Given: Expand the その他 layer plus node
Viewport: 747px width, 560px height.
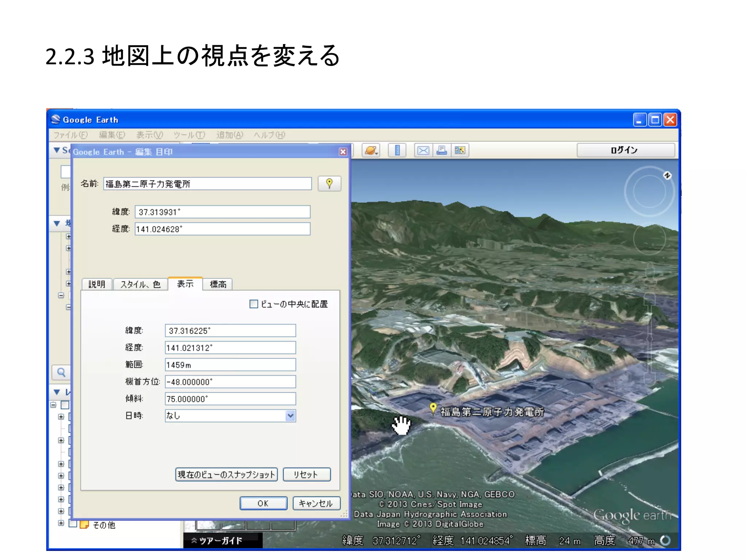Looking at the screenshot, I should pos(61,523).
